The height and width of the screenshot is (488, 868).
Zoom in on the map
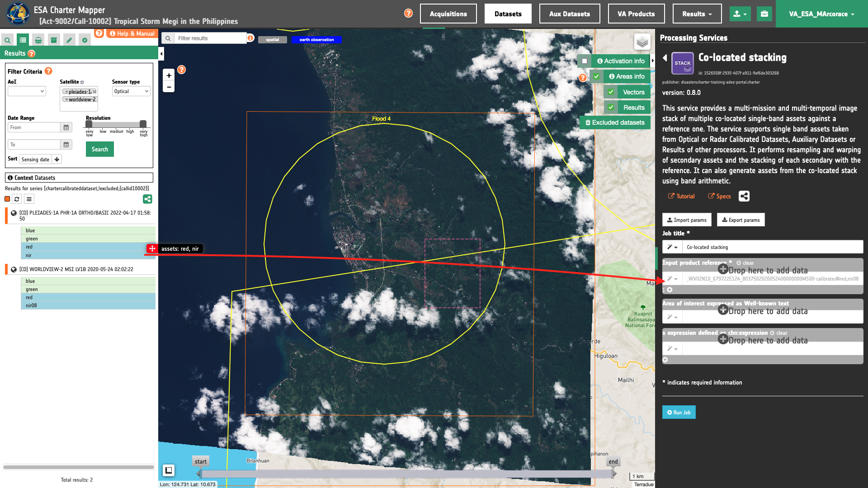(169, 75)
